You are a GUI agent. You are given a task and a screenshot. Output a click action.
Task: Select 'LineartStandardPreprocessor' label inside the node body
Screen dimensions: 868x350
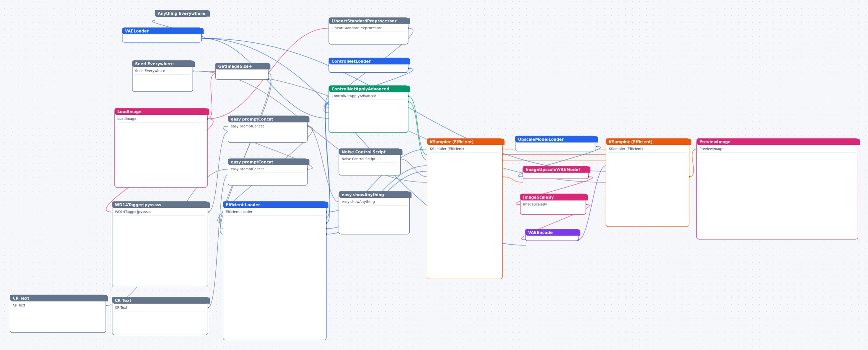[356, 28]
